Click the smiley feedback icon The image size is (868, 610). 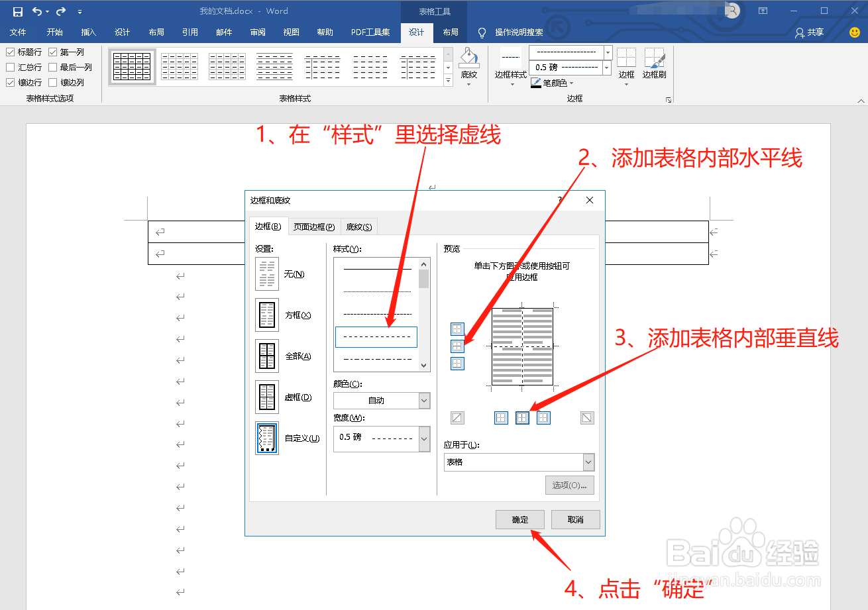click(x=854, y=32)
